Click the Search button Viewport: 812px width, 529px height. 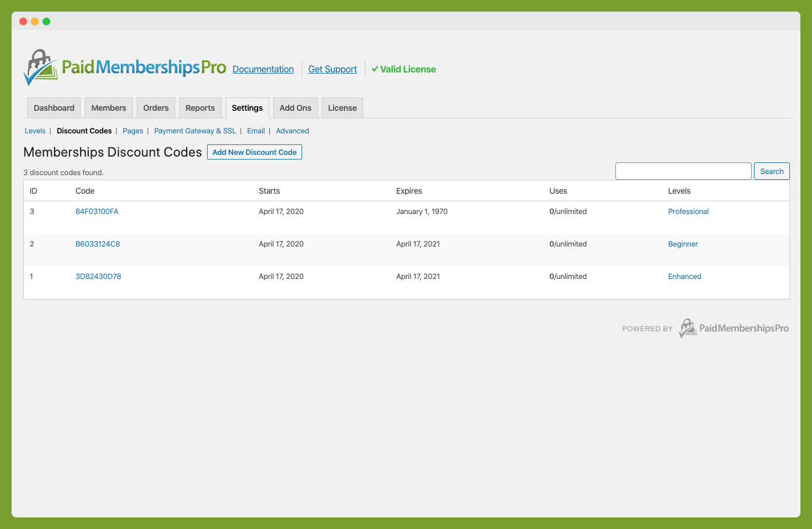[x=771, y=171]
